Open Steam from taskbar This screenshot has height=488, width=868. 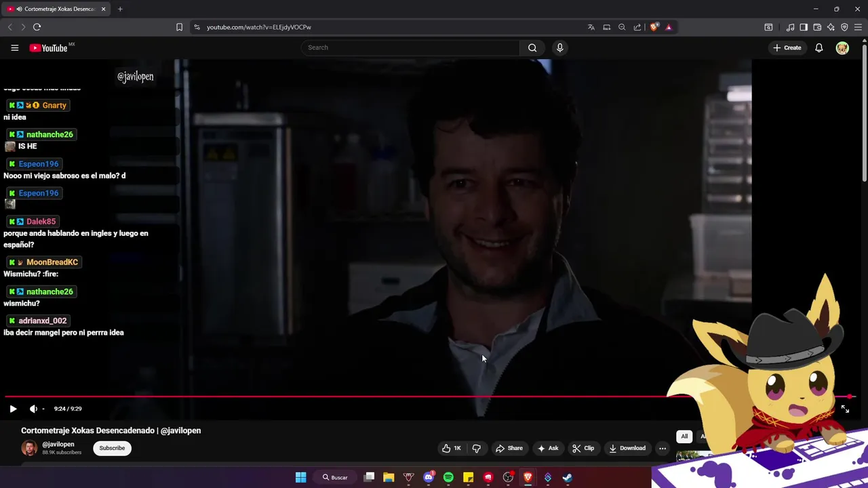click(x=567, y=477)
